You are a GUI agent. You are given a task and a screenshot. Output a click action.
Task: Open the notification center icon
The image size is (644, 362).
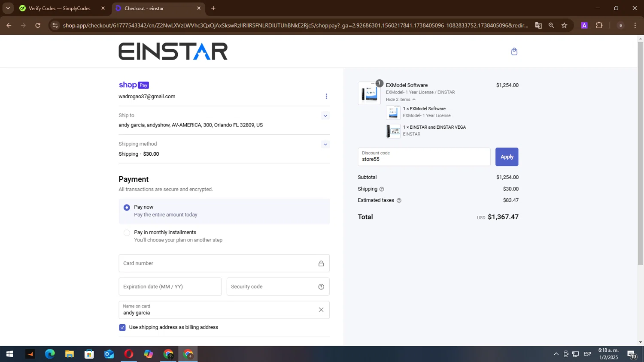pyautogui.click(x=632, y=354)
